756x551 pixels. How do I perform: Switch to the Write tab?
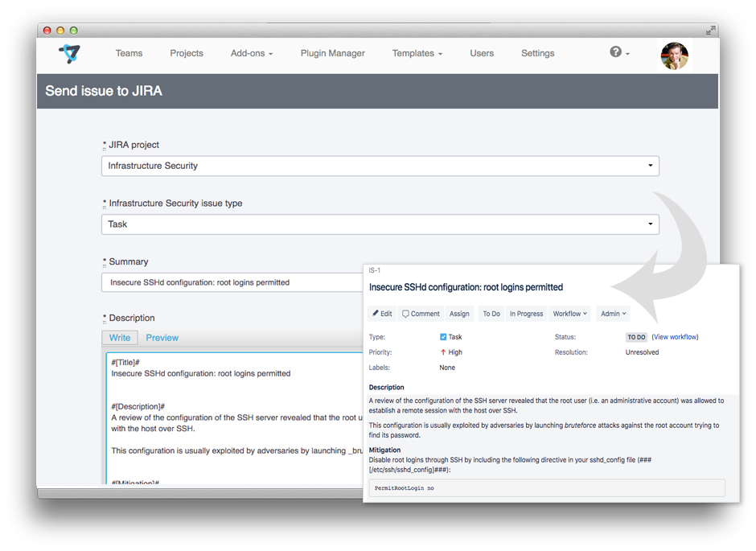coord(120,338)
